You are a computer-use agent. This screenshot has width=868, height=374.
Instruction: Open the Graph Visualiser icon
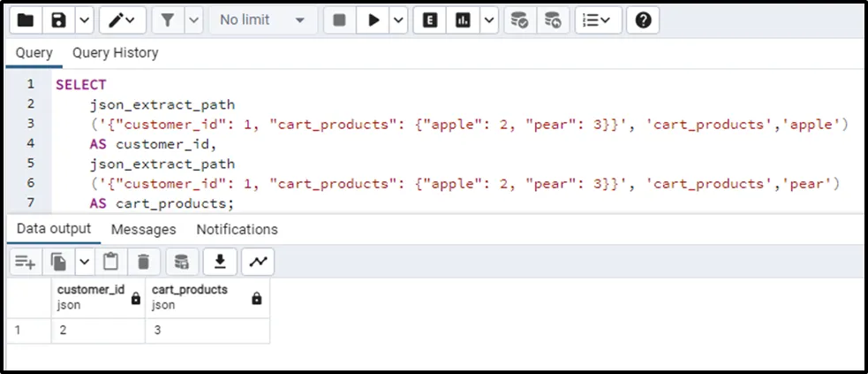[x=258, y=261]
